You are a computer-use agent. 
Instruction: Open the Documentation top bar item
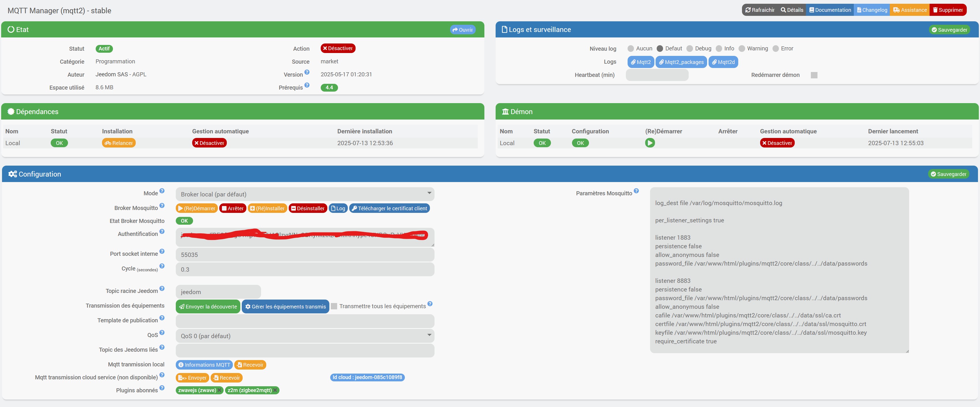coord(830,10)
